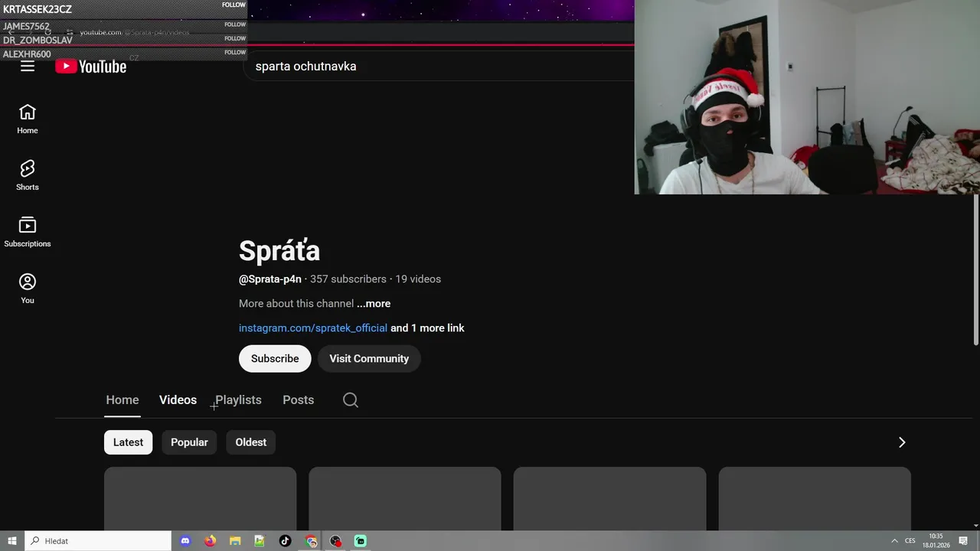Open the instagram.com/spratek_official link
Image resolution: width=980 pixels, height=551 pixels.
tap(313, 328)
